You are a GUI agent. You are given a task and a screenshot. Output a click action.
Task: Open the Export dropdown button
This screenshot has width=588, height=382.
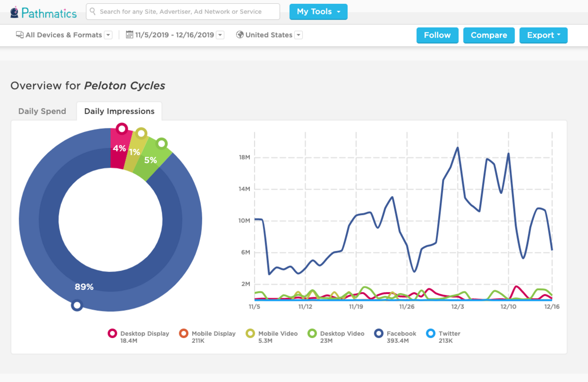coord(543,35)
